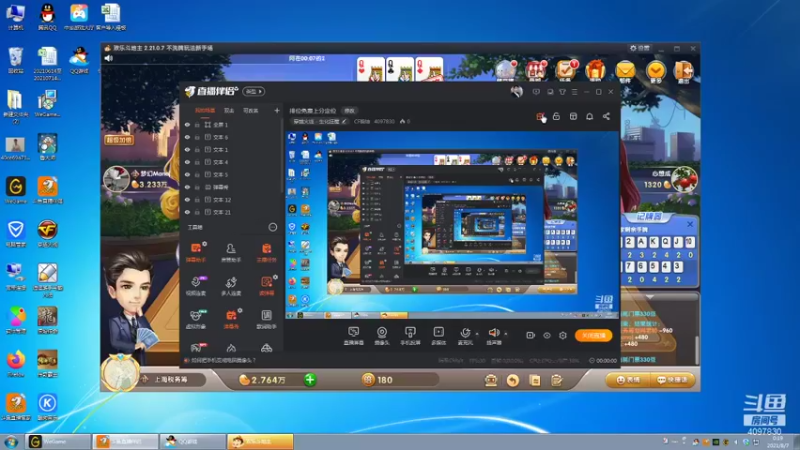This screenshot has height=450, width=800.
Task: Click the unlock padlock icon in stream header
Action: (x=557, y=116)
